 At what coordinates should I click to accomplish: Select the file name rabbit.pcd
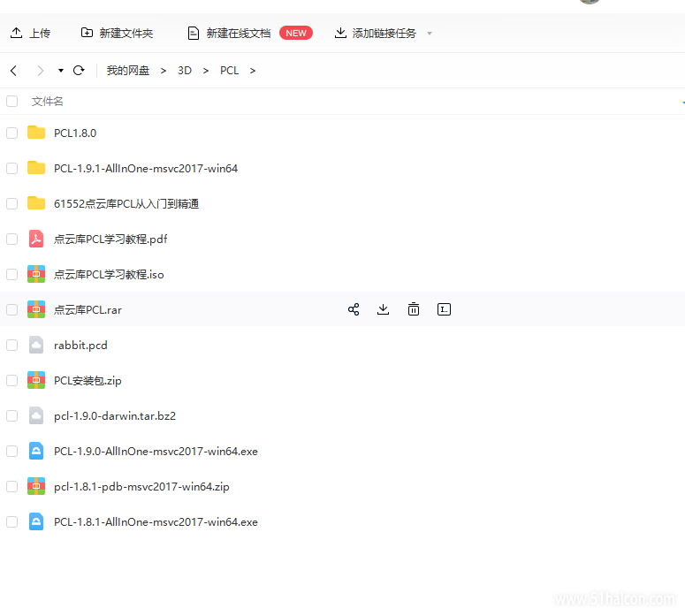pos(80,346)
